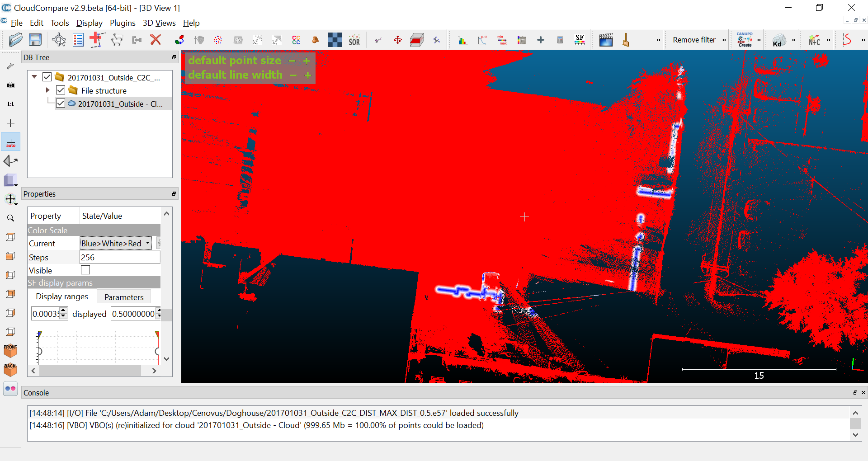Open the SOR filter tool
The width and height of the screenshot is (868, 461).
(354, 40)
